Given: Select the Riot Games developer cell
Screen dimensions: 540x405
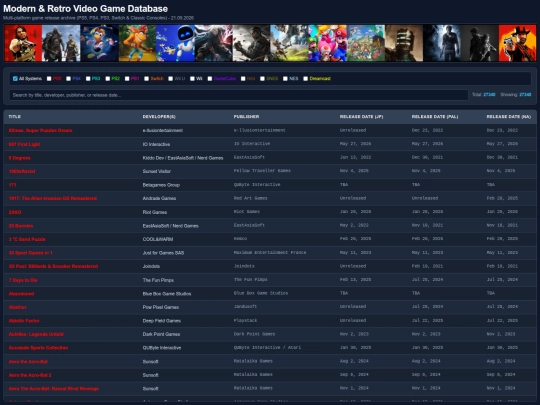Looking at the screenshot, I should [155, 212].
